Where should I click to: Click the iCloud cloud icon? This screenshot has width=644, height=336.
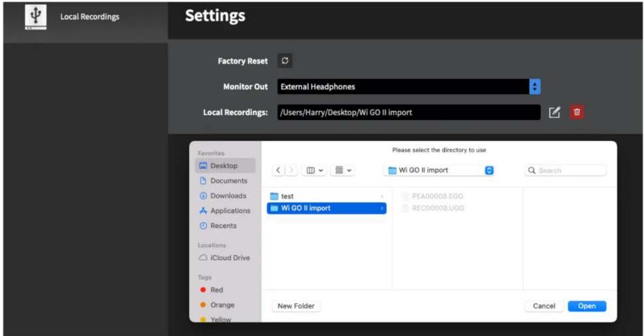click(x=203, y=258)
